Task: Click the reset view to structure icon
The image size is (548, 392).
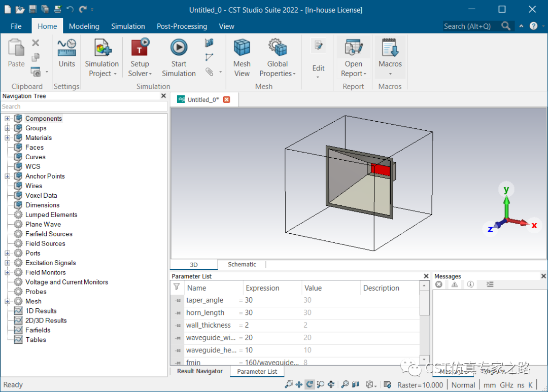Action: (x=345, y=385)
